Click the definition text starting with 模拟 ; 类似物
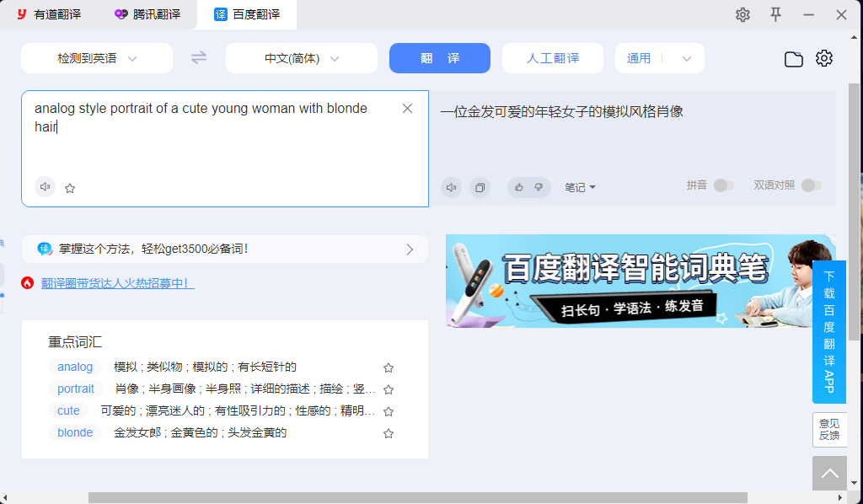The width and height of the screenshot is (863, 504). (x=205, y=367)
